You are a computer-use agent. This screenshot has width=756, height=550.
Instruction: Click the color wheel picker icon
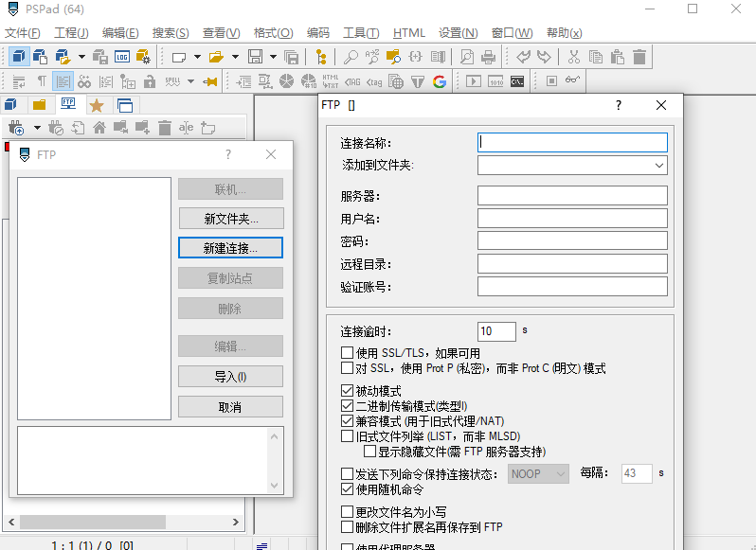pos(286,81)
